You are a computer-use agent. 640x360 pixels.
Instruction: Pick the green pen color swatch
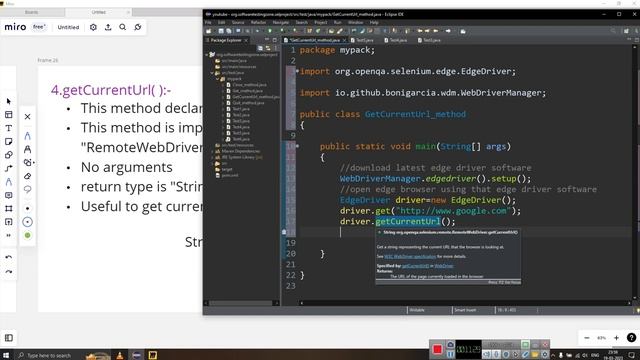tap(27, 236)
